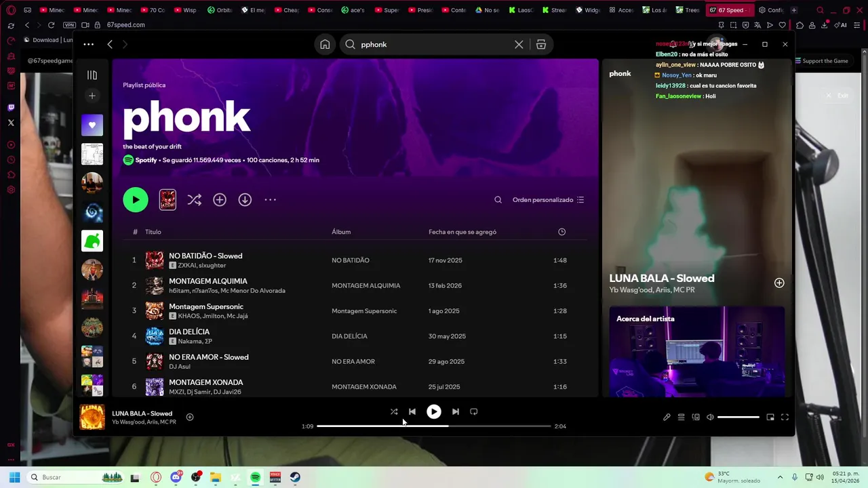Screen dimensions: 868x488
Task: Open Spotify three-dots app menu
Action: coord(88,44)
